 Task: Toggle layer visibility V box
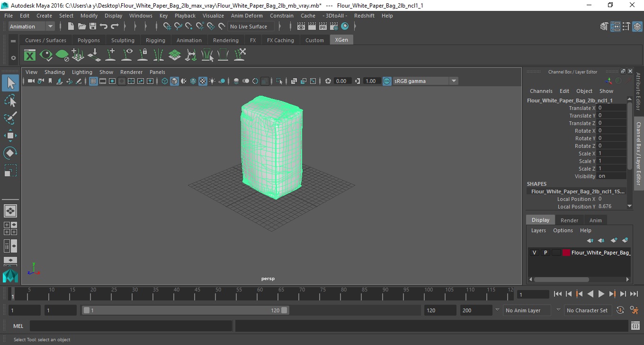(x=534, y=253)
